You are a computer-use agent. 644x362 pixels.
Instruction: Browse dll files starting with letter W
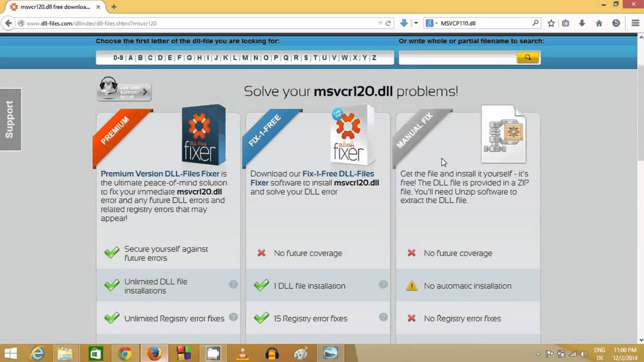tap(345, 58)
